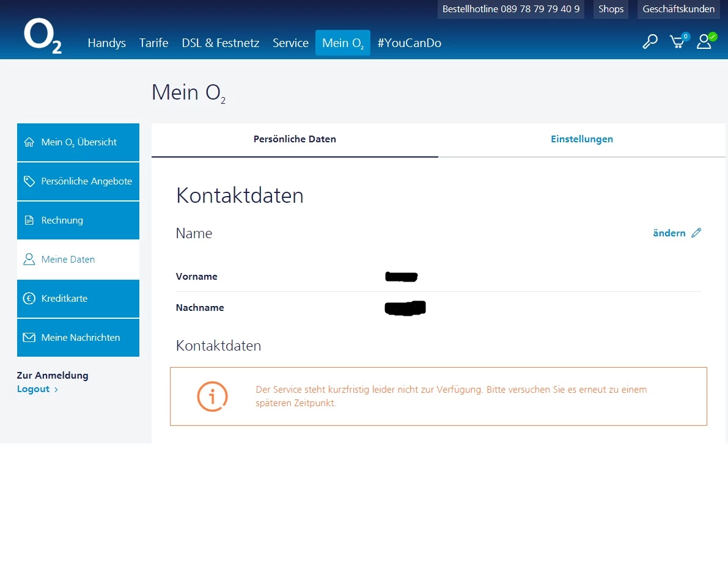
Task: Click the person icon for Meine Daten
Action: pos(29,260)
